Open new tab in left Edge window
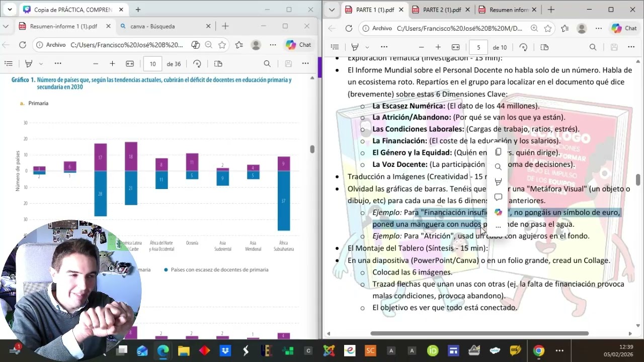This screenshot has height=362, width=644. coord(225,26)
